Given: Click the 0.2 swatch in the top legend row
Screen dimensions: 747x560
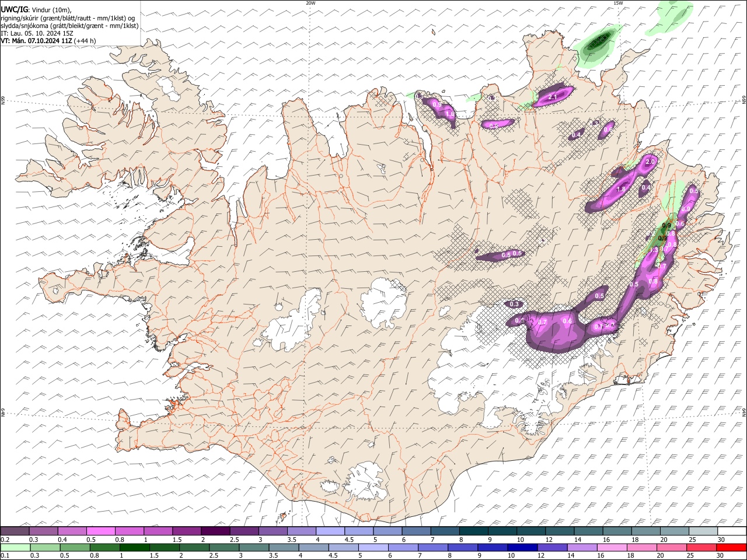Looking at the screenshot, I should (x=15, y=531).
